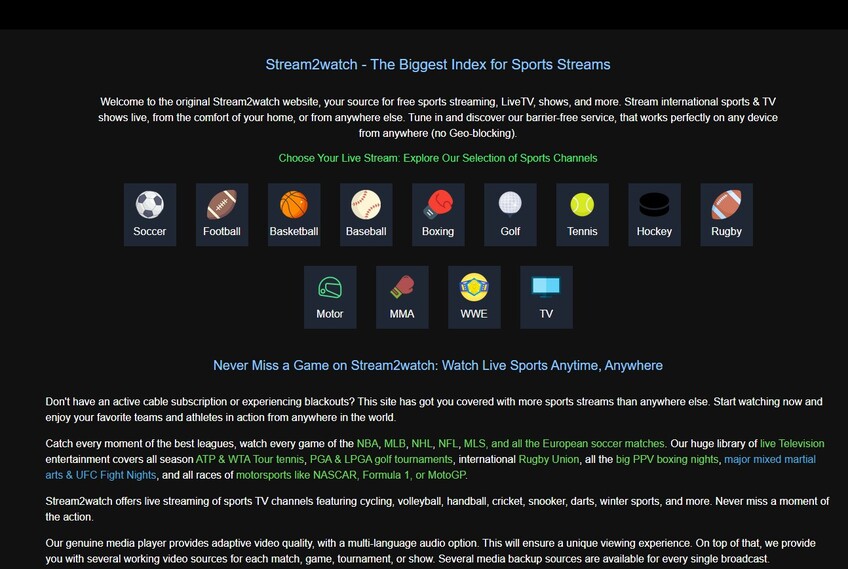Image resolution: width=848 pixels, height=569 pixels.
Task: Click the 'Hockey' label text
Action: [654, 231]
